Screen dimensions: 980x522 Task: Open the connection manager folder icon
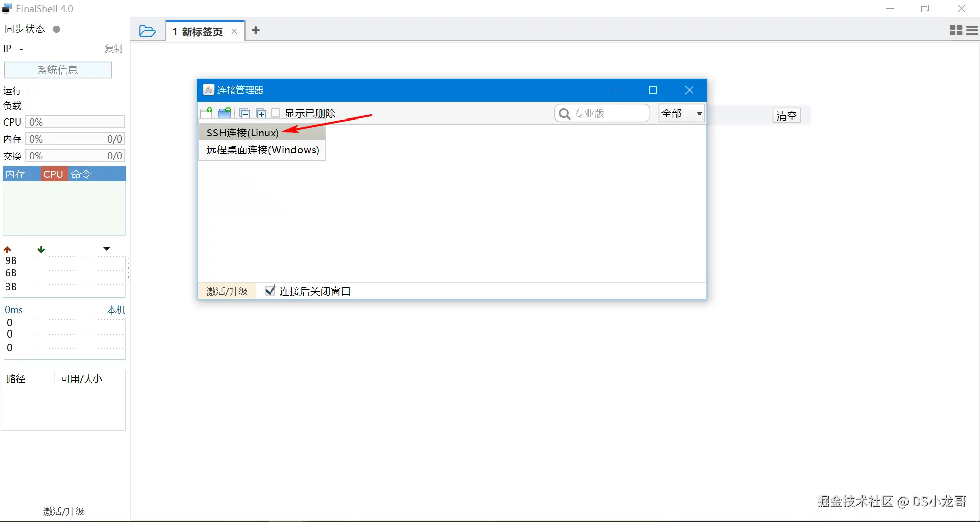click(148, 31)
